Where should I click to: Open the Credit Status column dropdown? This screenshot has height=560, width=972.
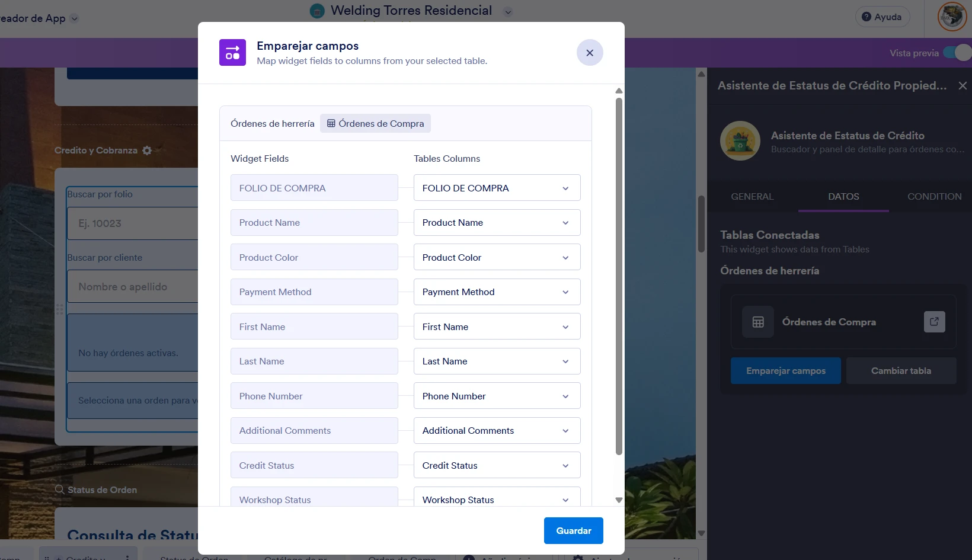coord(565,465)
